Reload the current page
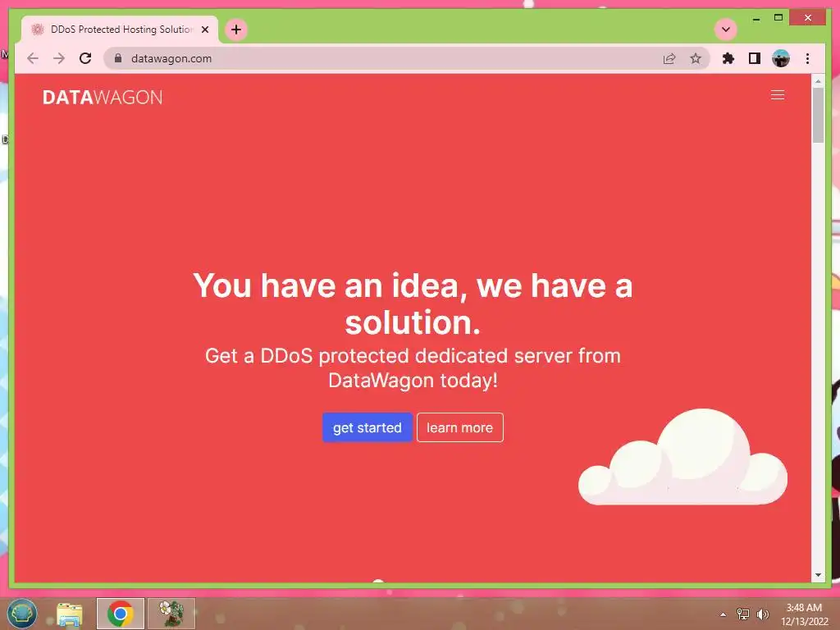 tap(85, 58)
